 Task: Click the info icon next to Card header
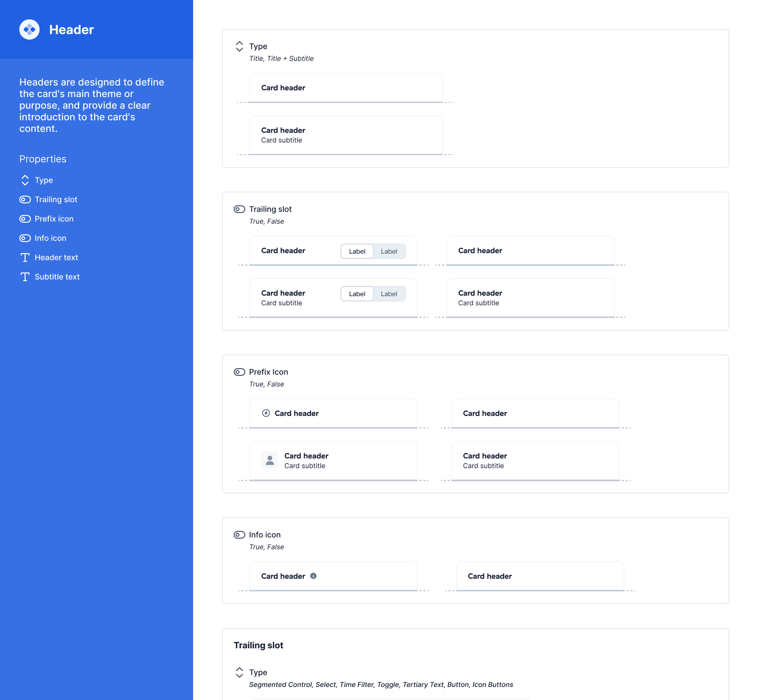(x=313, y=576)
